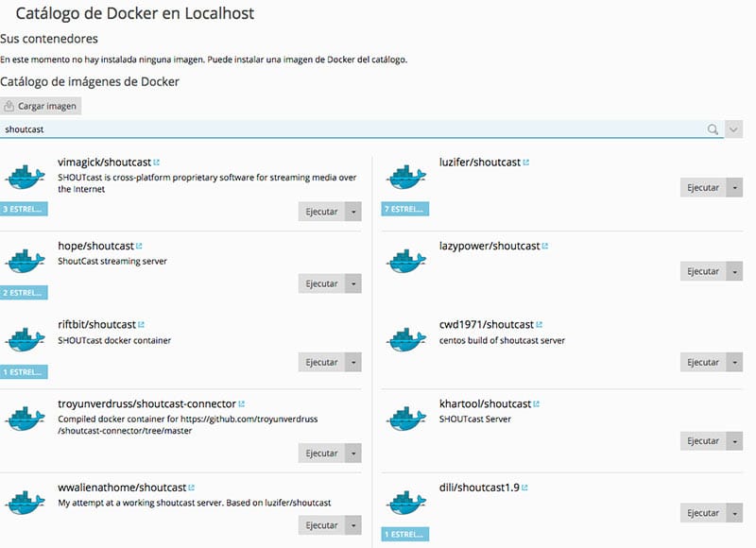
Task: Open external link icon beside riftbit/shoutcast
Action: tap(141, 325)
